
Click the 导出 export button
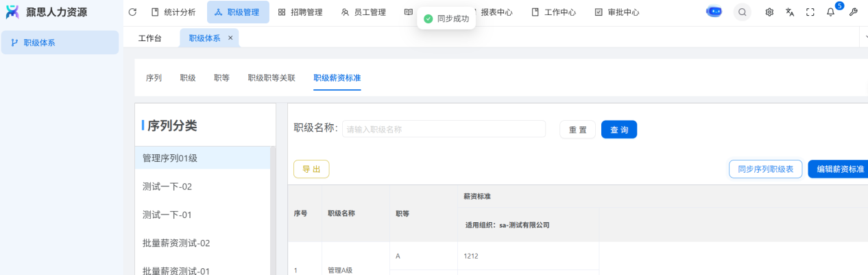tap(311, 169)
